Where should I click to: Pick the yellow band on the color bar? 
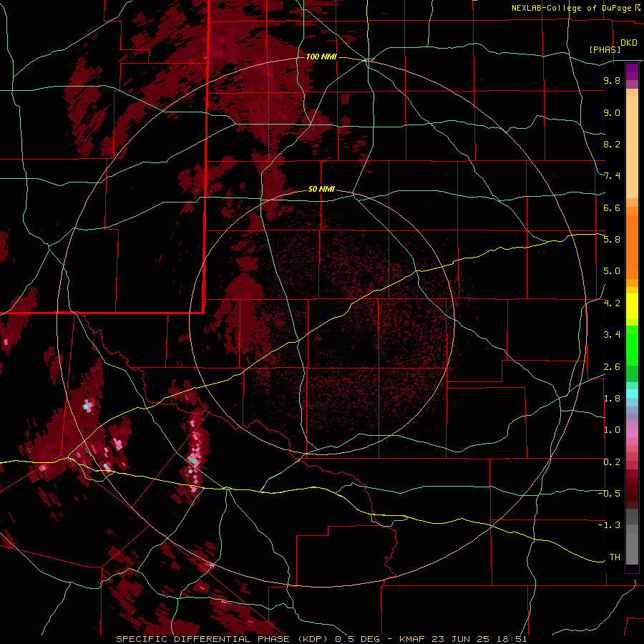[x=632, y=306]
